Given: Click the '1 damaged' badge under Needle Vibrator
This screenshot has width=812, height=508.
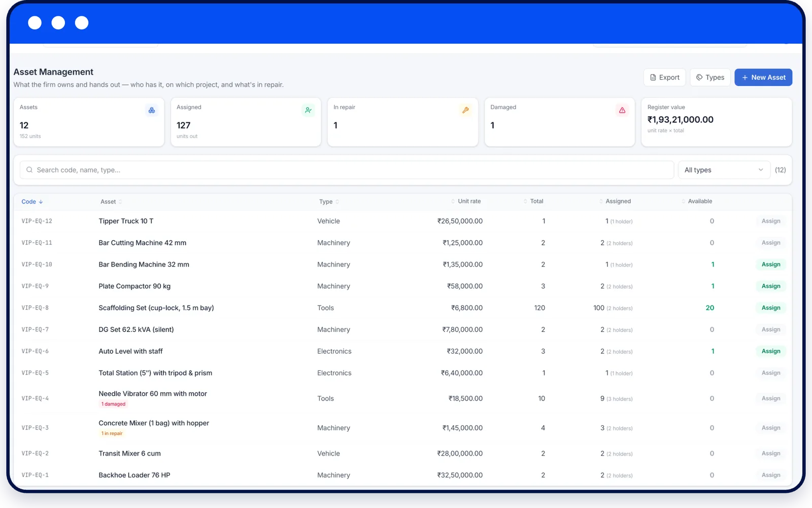Looking at the screenshot, I should pyautogui.click(x=113, y=404).
